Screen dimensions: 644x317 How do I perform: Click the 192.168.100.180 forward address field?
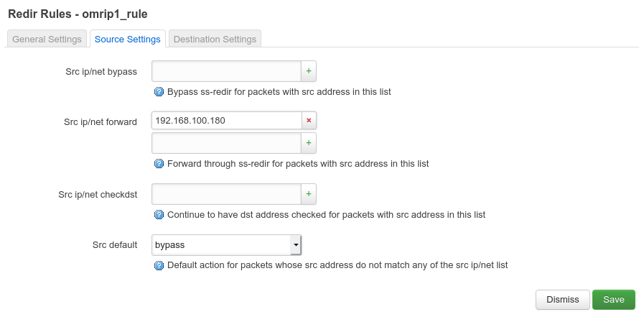click(x=226, y=121)
